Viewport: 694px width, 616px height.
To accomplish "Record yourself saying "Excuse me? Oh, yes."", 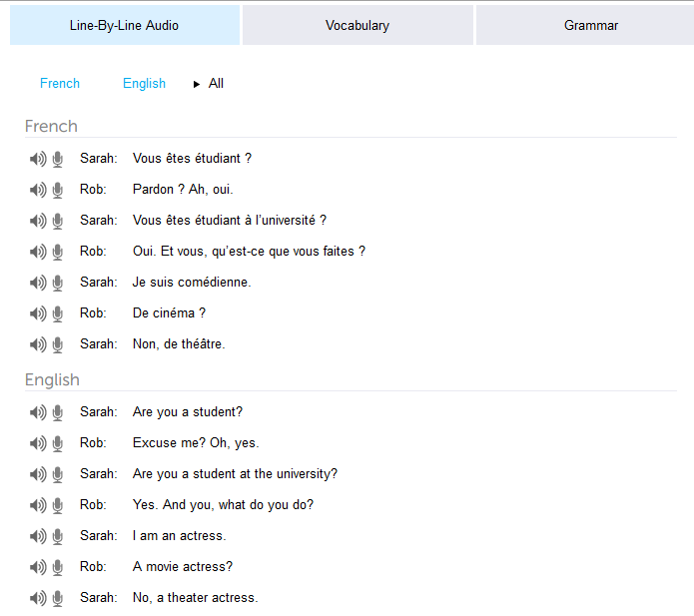I will [x=58, y=443].
